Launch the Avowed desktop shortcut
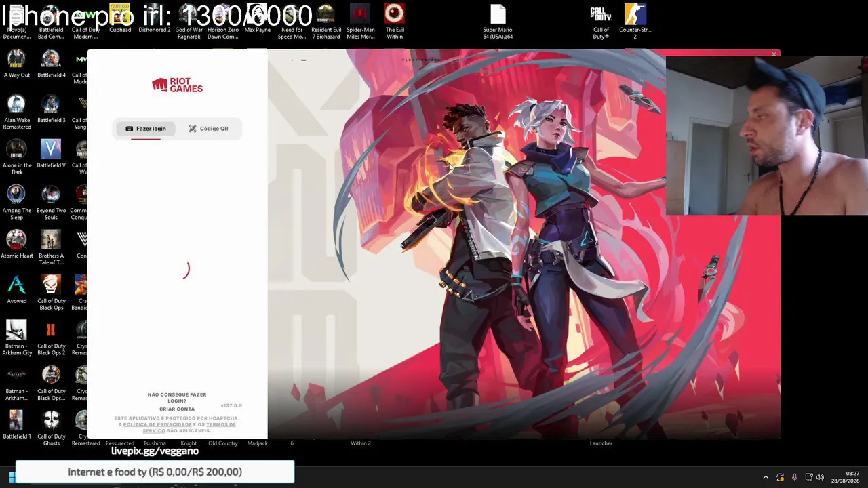This screenshot has height=488, width=868. (x=17, y=290)
